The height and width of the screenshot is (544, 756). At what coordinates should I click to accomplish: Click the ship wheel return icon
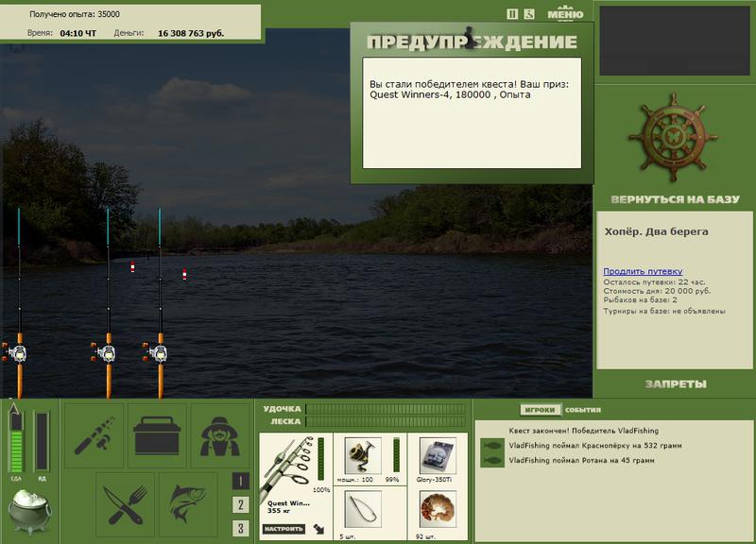point(674,137)
